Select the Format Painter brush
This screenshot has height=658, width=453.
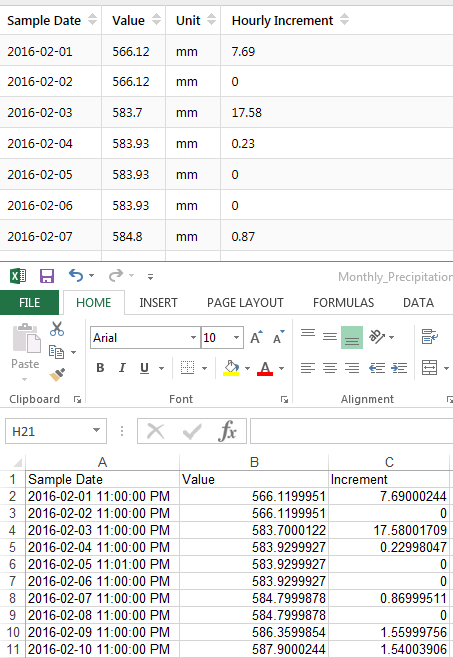click(x=57, y=374)
